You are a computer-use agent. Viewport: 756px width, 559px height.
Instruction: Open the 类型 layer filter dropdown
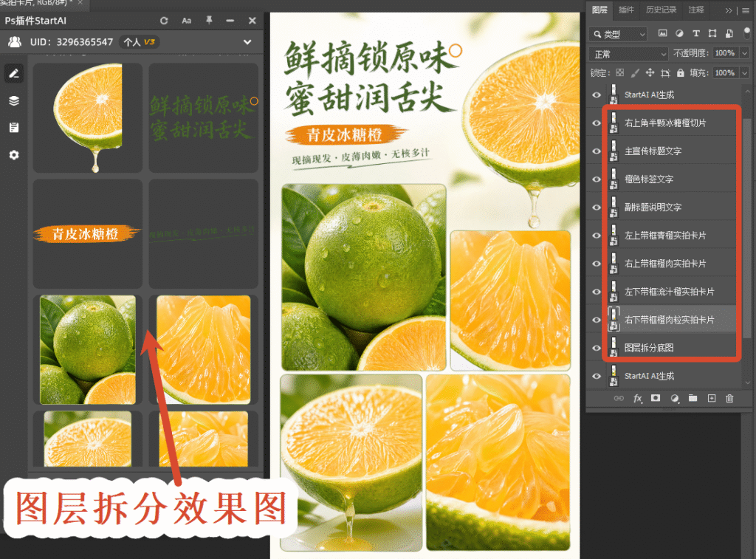tap(618, 34)
